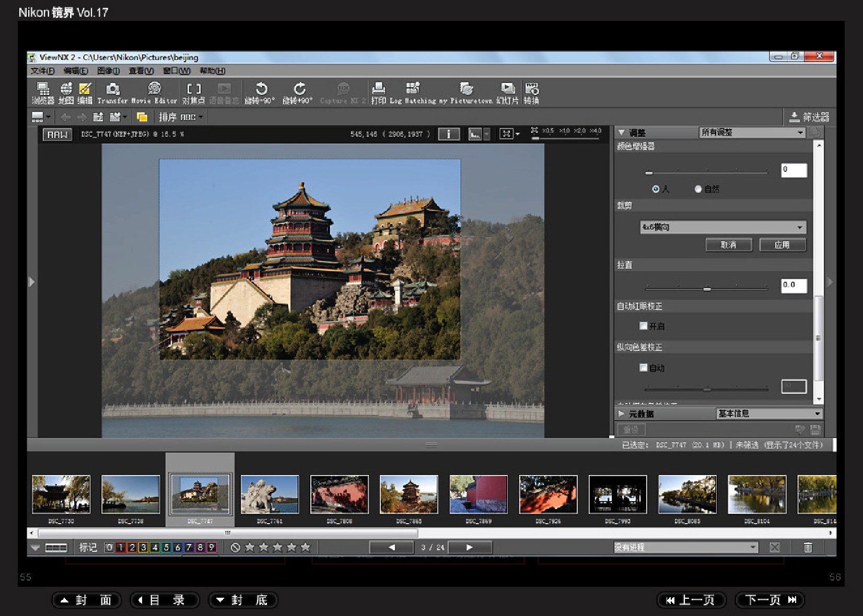Show image information 'i' button
Viewport: 863px width, 616px height.
449,134
